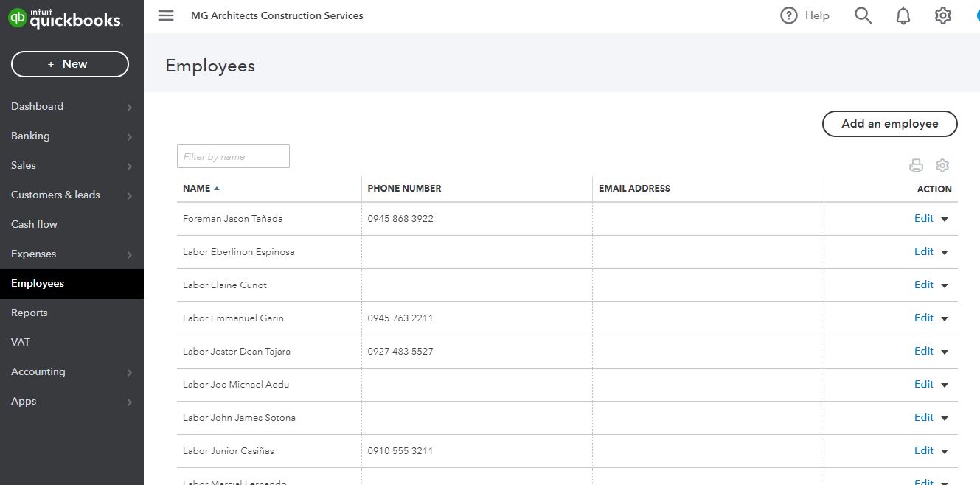The image size is (980, 485).
Task: Open the Reports sidebar item
Action: pos(29,313)
